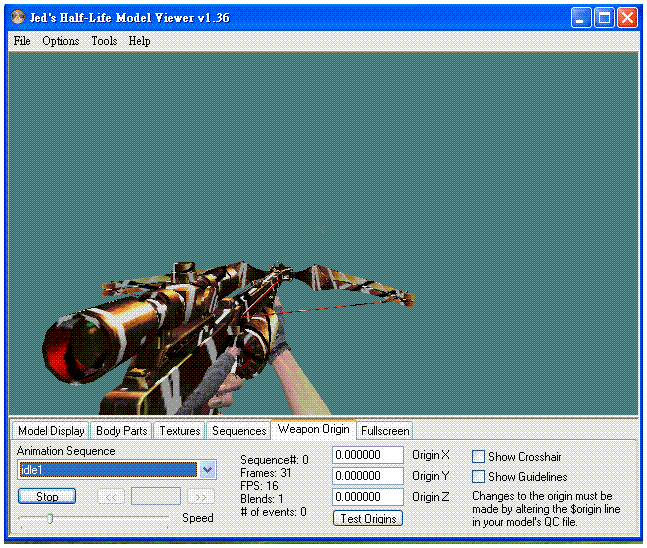Minimize the Model Viewer window
This screenshot has height=548, width=647.
pyautogui.click(x=582, y=18)
